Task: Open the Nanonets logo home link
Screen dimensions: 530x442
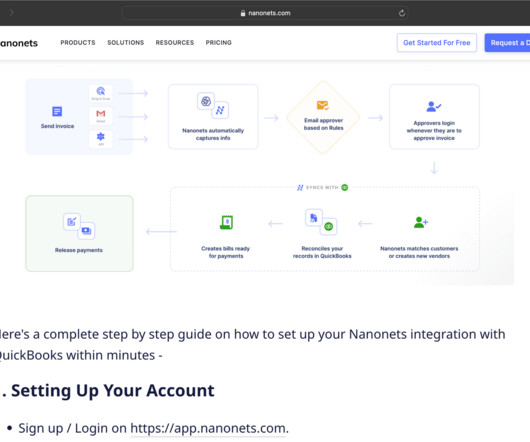Action: 18,43
